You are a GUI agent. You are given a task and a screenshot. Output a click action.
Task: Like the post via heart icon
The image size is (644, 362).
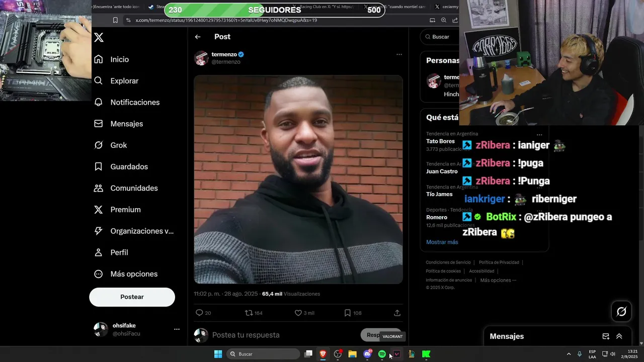coord(298,313)
